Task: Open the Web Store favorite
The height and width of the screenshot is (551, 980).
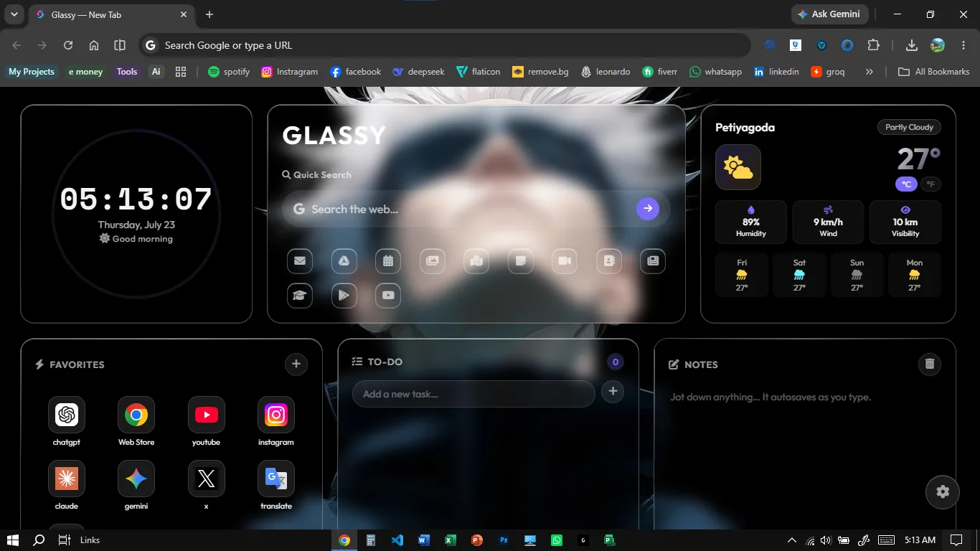Action: (136, 422)
